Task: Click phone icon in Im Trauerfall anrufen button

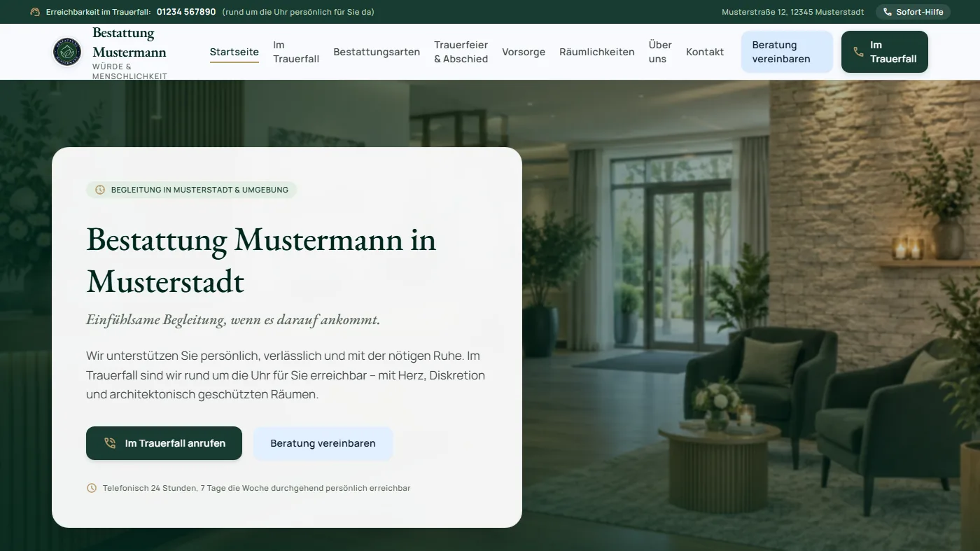Action: pyautogui.click(x=110, y=443)
